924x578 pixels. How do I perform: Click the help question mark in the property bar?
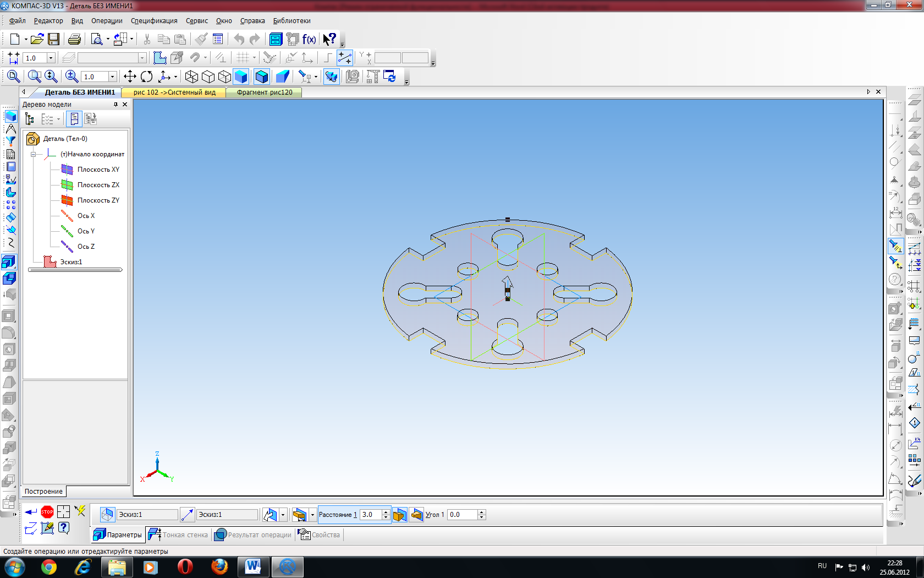(64, 528)
